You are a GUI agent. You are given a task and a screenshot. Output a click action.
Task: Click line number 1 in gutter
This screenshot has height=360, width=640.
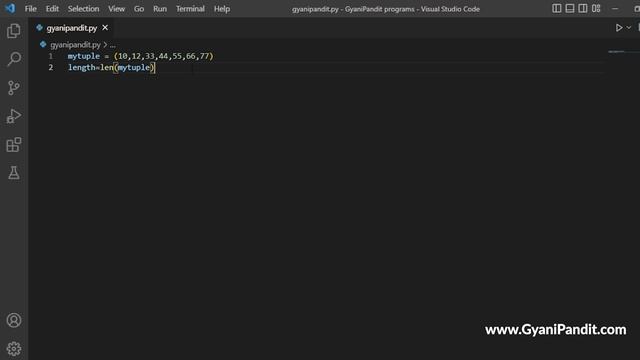pyautogui.click(x=51, y=56)
